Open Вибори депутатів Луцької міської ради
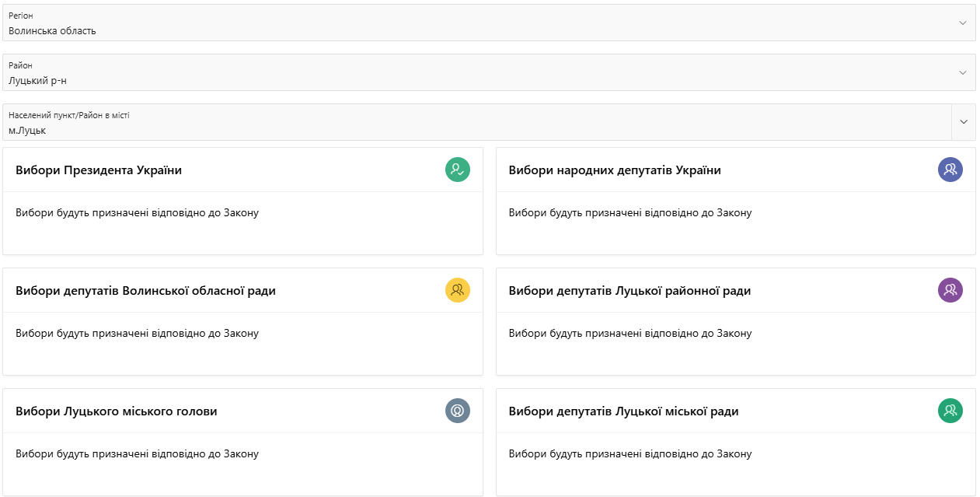This screenshot has width=980, height=497. (x=623, y=411)
